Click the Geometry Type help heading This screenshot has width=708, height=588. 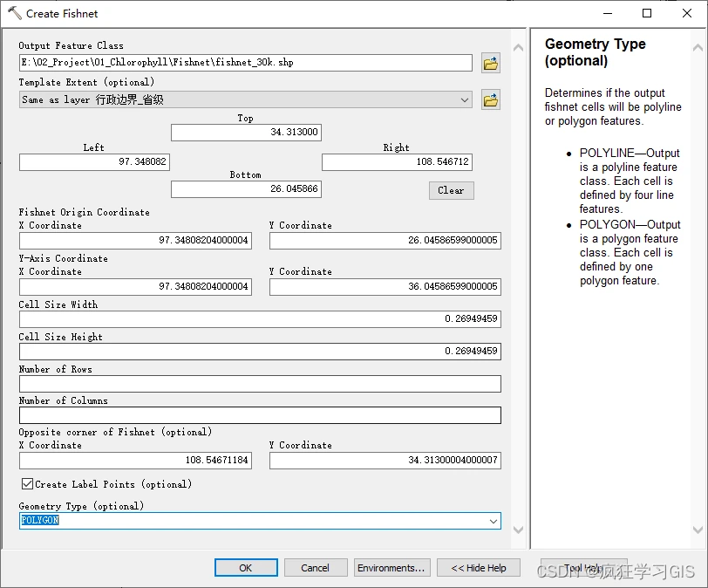596,52
